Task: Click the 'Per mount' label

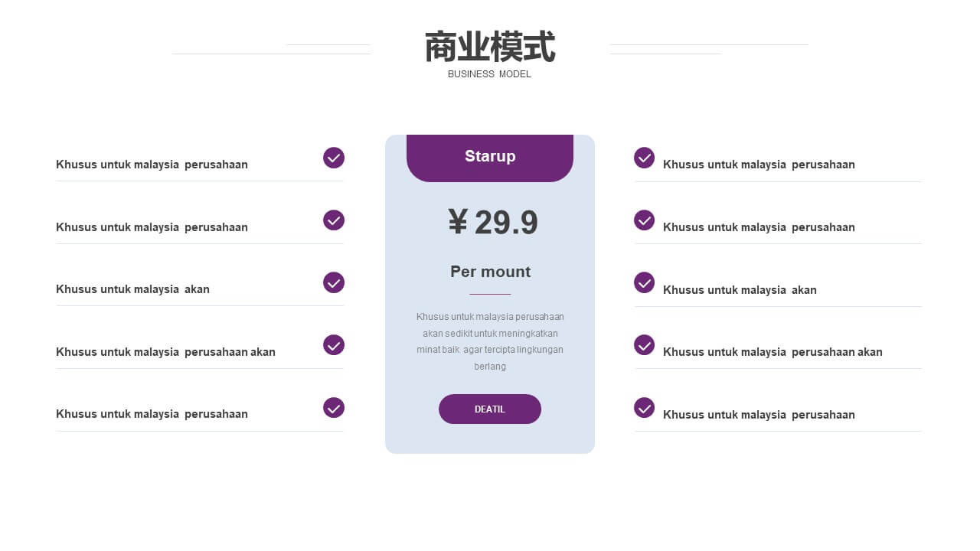Action: point(490,272)
